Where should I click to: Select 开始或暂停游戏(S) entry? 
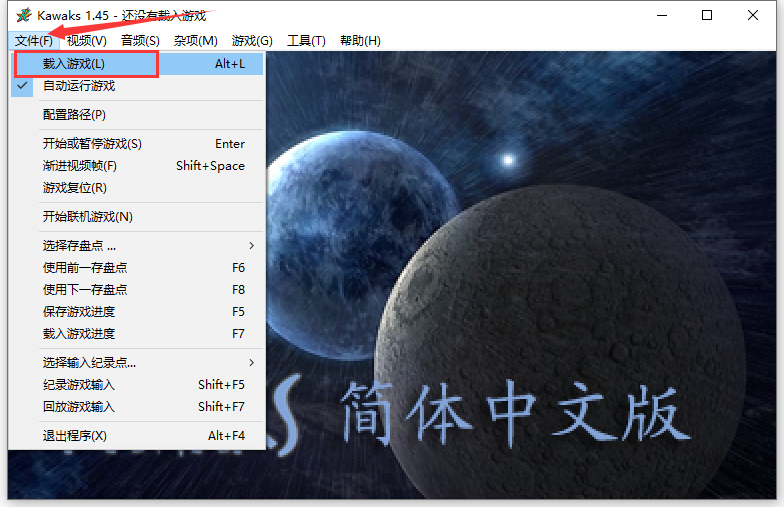click(x=92, y=144)
